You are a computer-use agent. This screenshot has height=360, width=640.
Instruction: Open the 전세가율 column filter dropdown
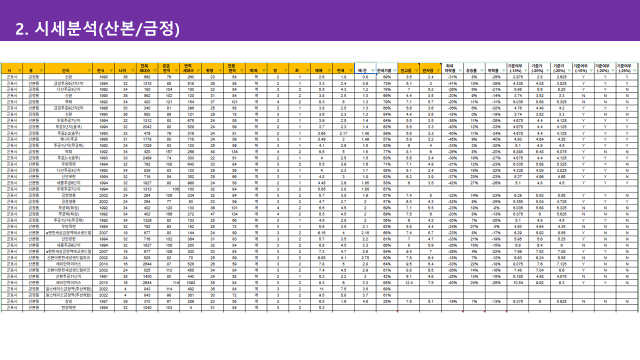pyautogui.click(x=394, y=71)
